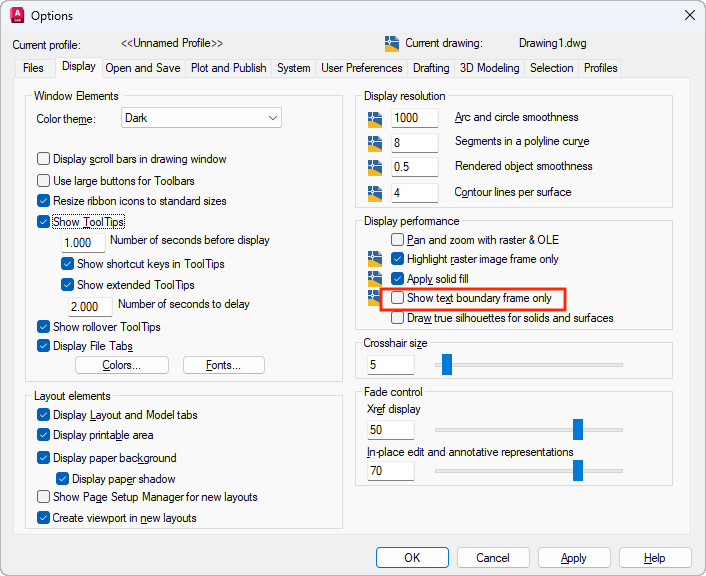Screen dimensions: 706x576
Task: Click In-place edit value field showing 70
Action: [x=391, y=471]
